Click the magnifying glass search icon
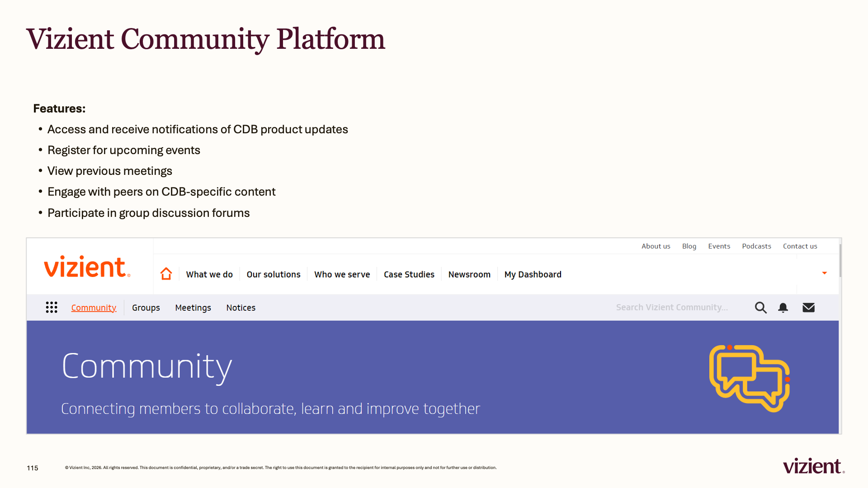Screen dimensions: 868x488 click(x=760, y=308)
